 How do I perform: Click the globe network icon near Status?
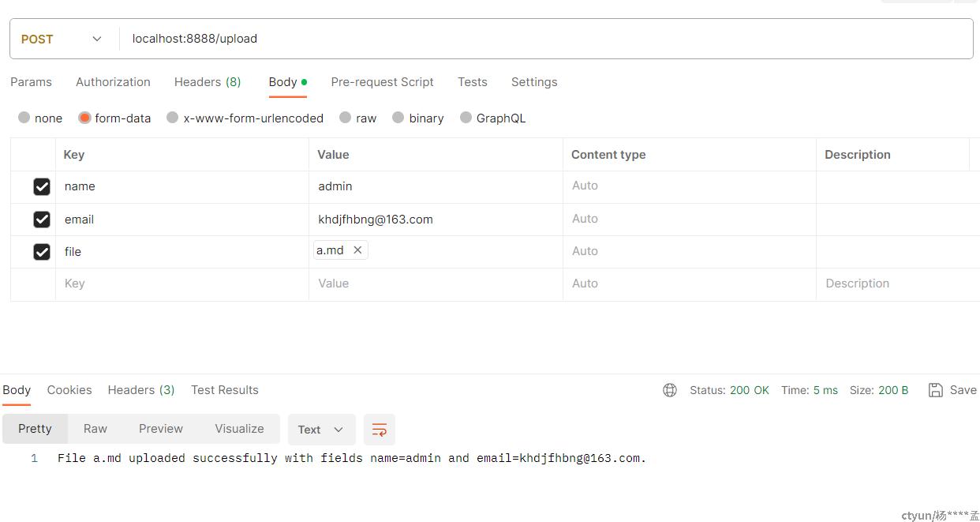670,390
